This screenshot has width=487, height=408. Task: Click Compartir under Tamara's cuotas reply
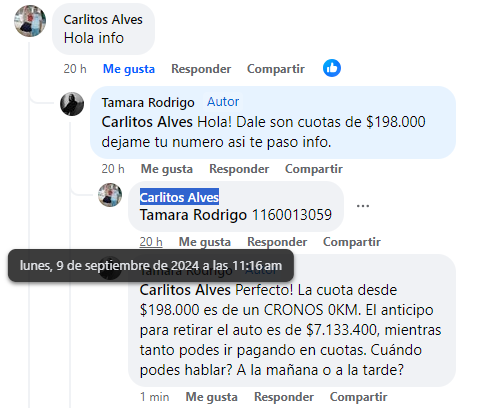(314, 169)
